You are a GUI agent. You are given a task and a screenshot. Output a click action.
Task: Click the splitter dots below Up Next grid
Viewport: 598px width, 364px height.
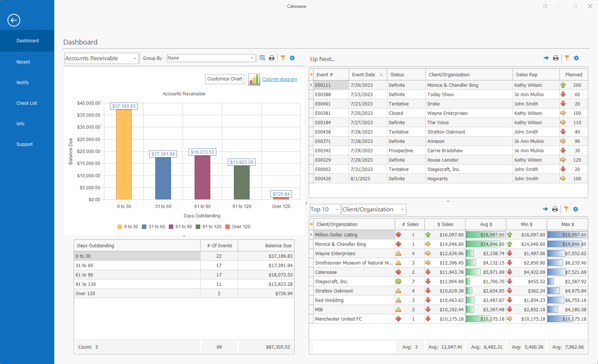(x=448, y=201)
